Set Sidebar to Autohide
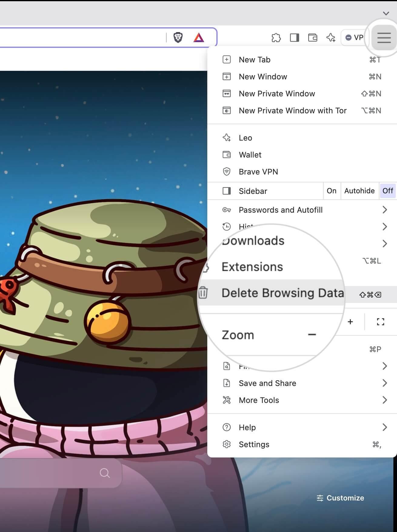This screenshot has width=397, height=532. [x=360, y=191]
